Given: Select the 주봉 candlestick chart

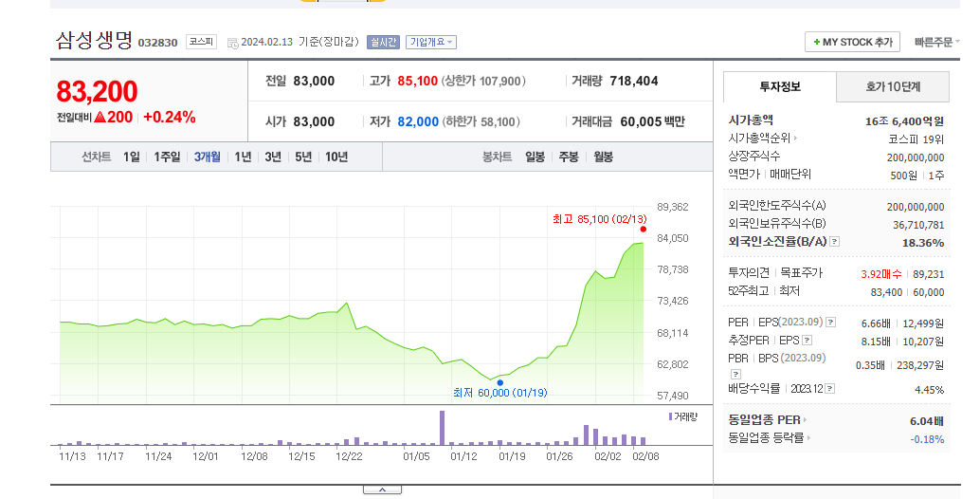Looking at the screenshot, I should coord(569,157).
